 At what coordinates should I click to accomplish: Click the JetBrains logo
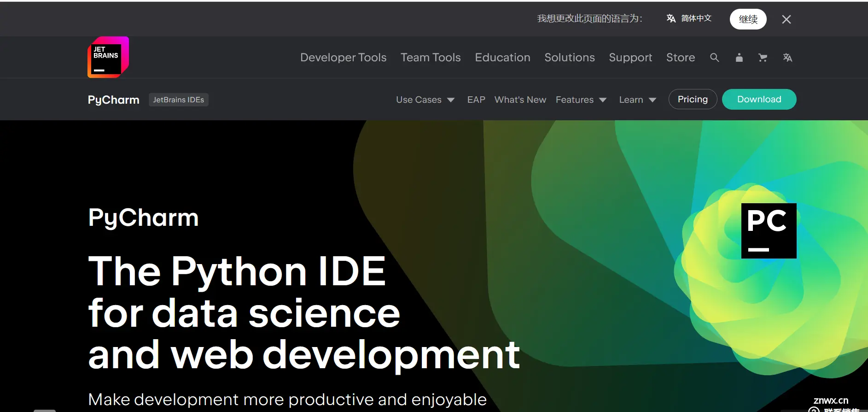click(x=108, y=57)
